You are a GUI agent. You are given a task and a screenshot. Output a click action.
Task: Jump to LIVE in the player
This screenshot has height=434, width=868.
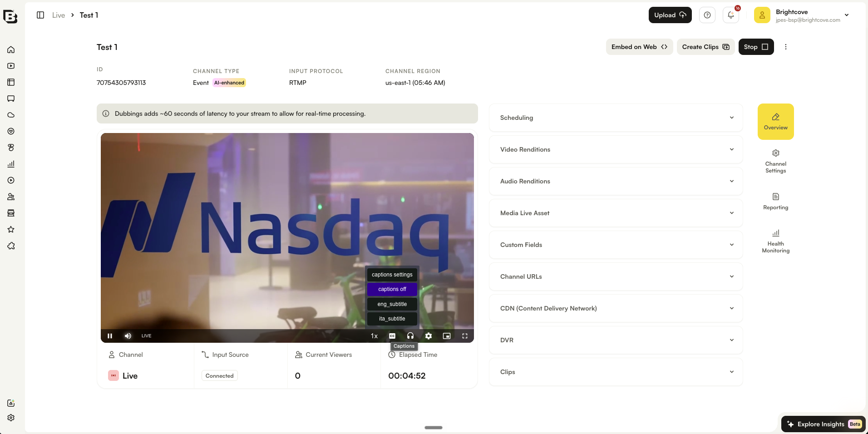click(146, 336)
